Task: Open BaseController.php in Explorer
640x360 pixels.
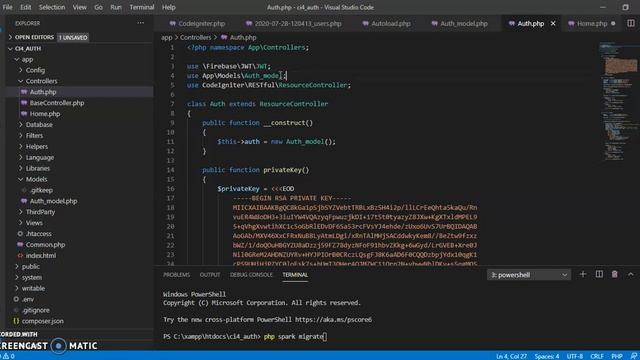Action: [x=57, y=103]
